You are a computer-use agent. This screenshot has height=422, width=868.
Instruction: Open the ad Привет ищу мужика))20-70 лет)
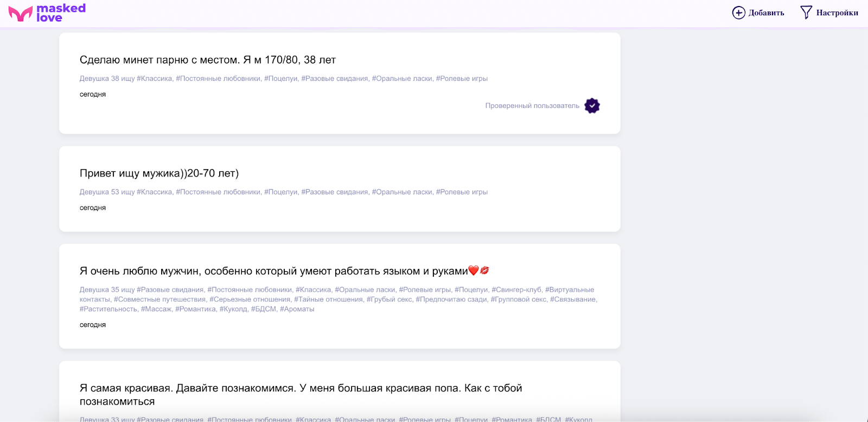(x=159, y=173)
